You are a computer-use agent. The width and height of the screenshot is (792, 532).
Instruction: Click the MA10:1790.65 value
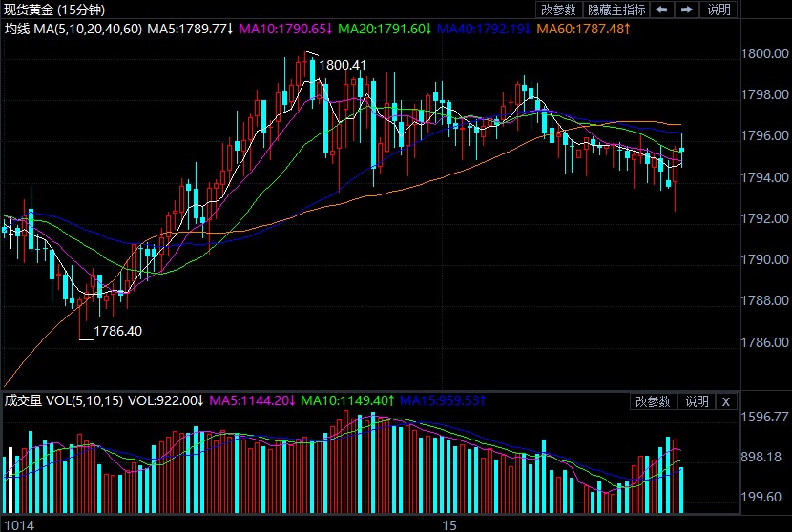285,29
